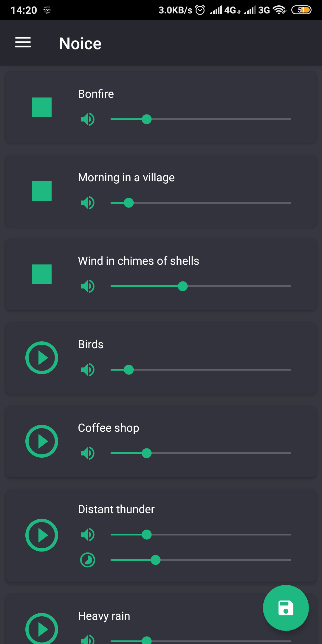
Task: Set Bonfire volume slider to maximum
Action: pyautogui.click(x=290, y=119)
